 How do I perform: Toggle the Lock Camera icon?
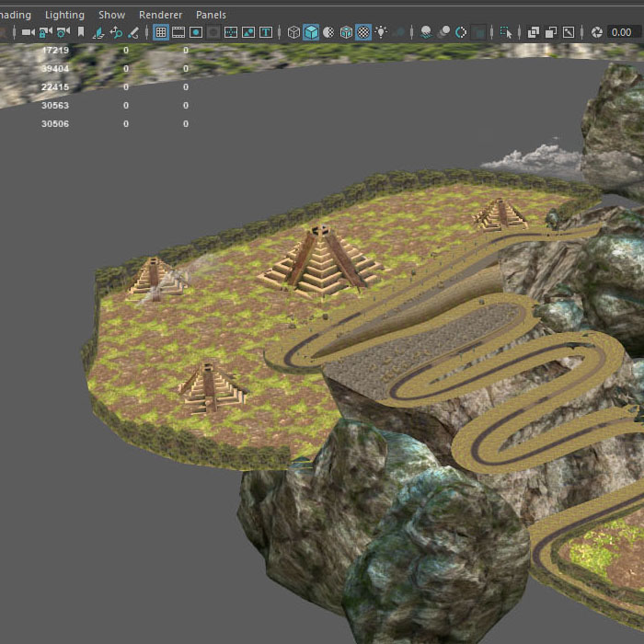[45, 32]
